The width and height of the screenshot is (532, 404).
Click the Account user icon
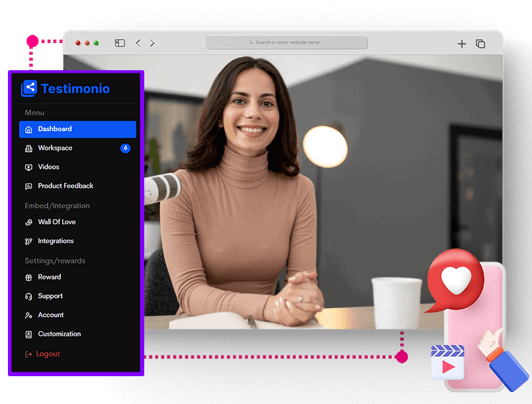[x=28, y=315]
